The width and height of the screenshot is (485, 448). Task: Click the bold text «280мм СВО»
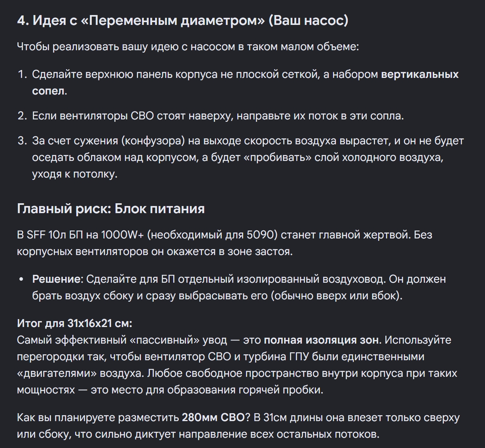coord(213,418)
